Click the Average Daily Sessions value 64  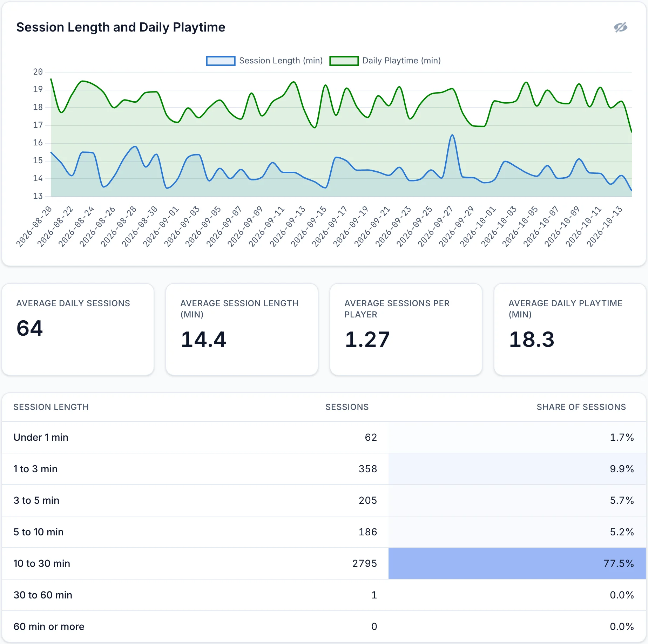click(30, 328)
